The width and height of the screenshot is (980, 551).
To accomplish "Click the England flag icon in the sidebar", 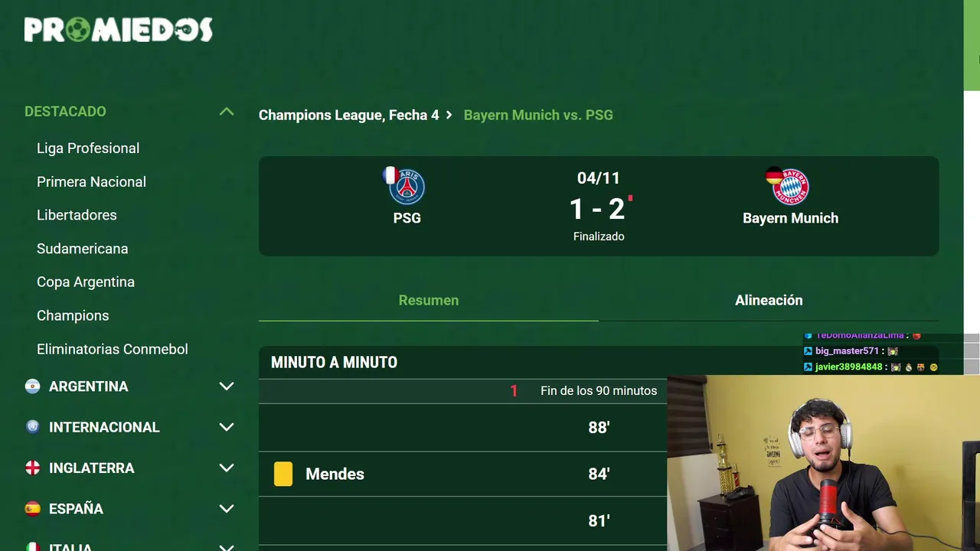I will [32, 468].
